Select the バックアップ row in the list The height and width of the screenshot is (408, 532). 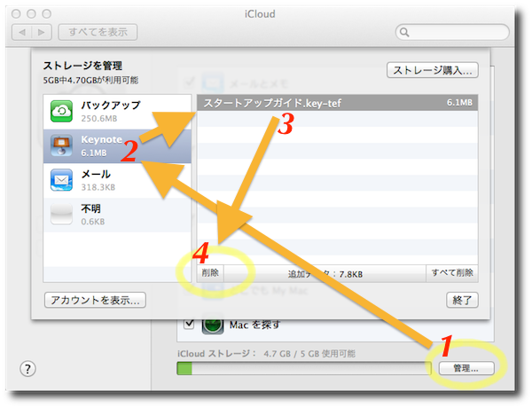[117, 112]
